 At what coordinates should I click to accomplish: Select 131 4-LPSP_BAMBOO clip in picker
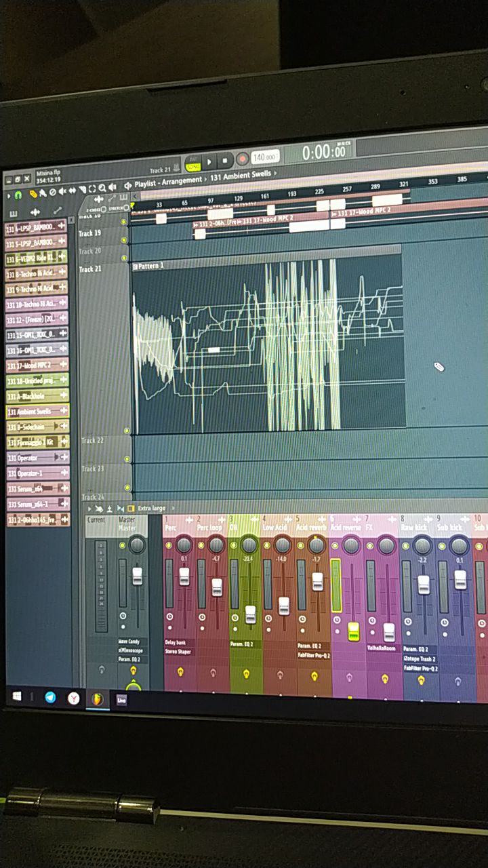(36, 228)
